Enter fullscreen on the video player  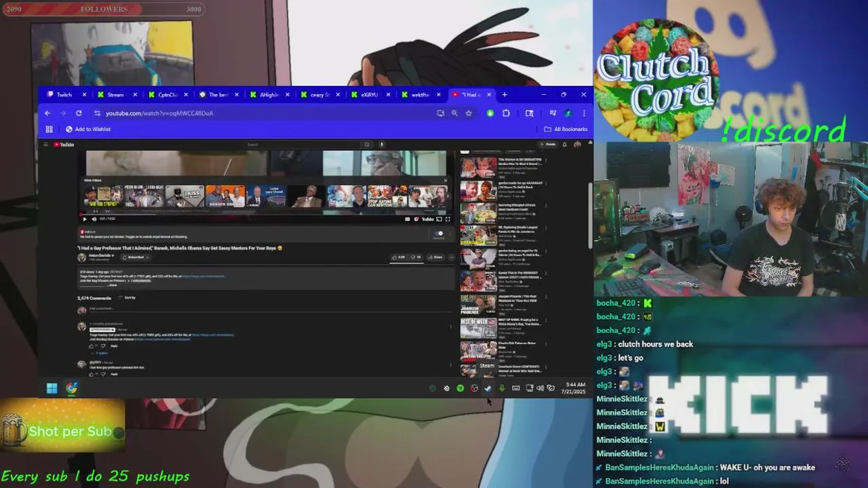(448, 219)
